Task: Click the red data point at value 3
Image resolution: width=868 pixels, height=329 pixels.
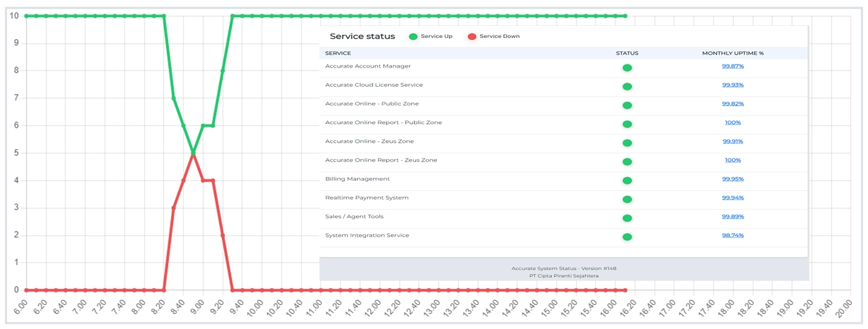Action: [x=174, y=208]
